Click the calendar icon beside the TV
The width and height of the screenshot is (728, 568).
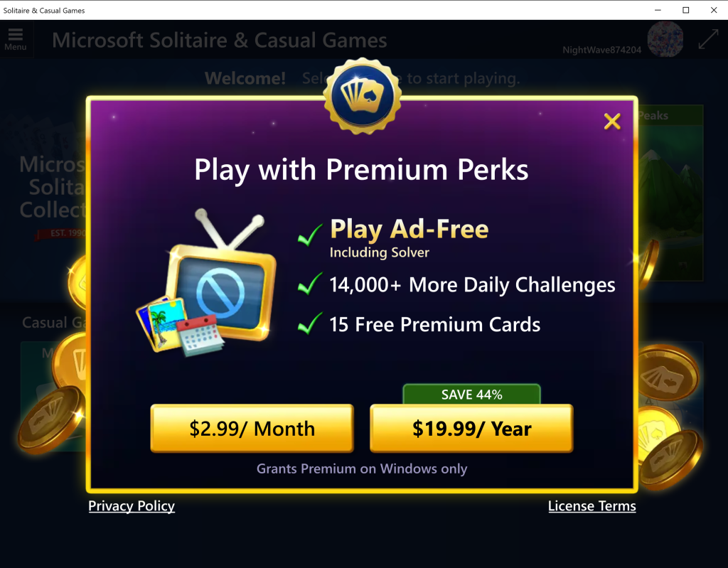(x=200, y=336)
